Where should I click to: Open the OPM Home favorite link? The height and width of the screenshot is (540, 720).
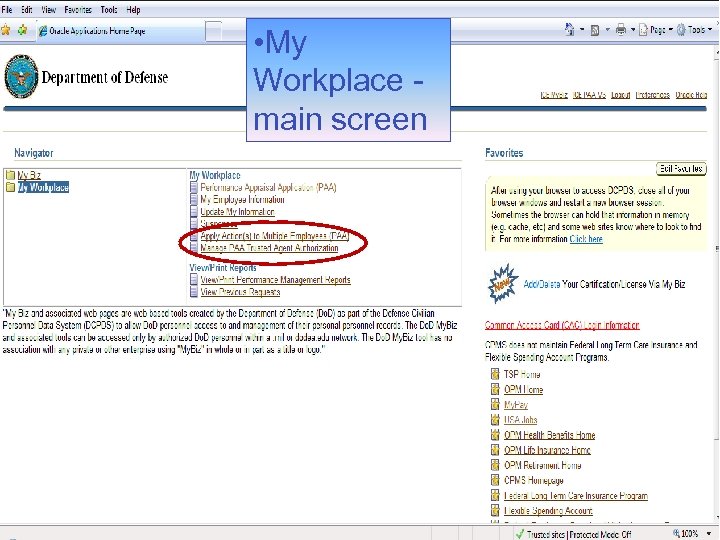point(523,389)
